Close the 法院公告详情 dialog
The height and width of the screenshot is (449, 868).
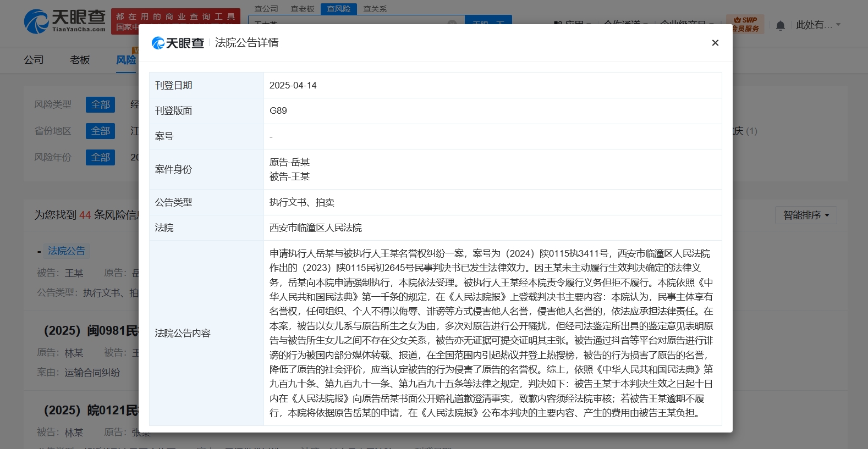(x=715, y=43)
